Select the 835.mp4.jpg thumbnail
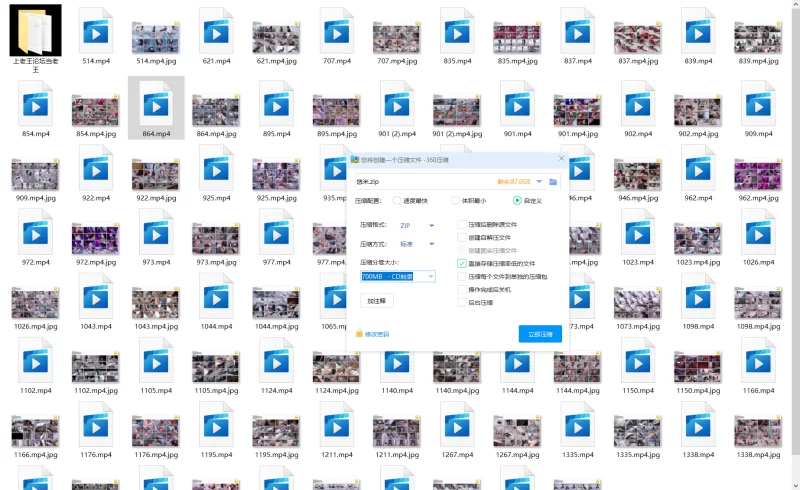 click(517, 38)
